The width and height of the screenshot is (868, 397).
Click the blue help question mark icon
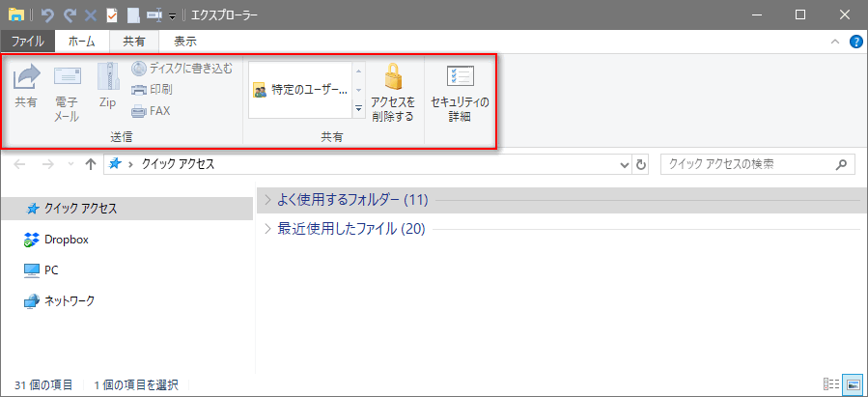point(855,42)
